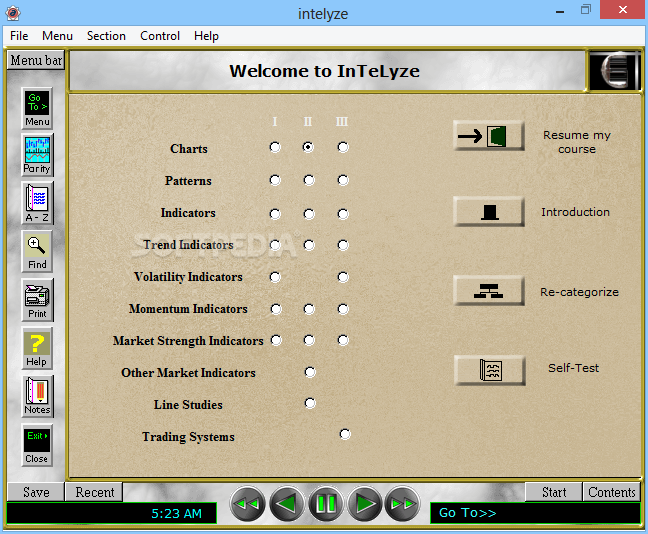Select Volatility Indicators level III radio button
Viewport: 648px width, 534px height.
343,277
